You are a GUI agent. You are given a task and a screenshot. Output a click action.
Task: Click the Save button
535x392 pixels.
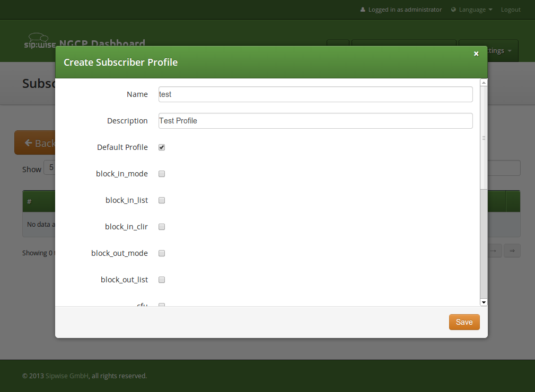click(464, 322)
